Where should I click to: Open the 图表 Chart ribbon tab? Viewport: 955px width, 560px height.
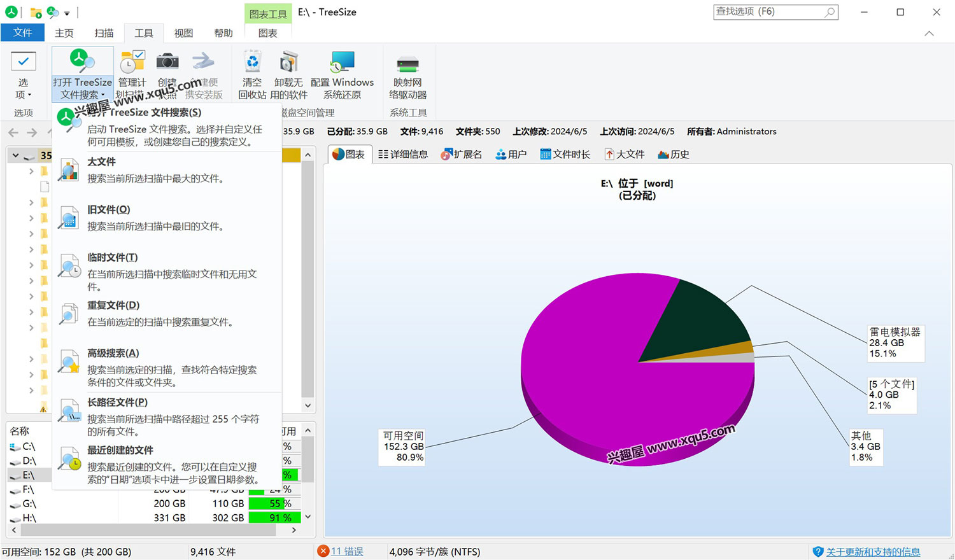[x=267, y=33]
